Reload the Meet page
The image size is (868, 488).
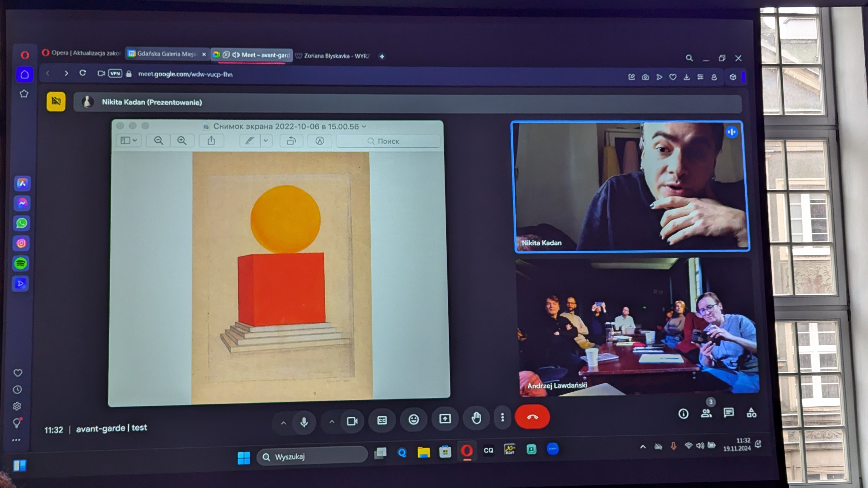(82, 73)
